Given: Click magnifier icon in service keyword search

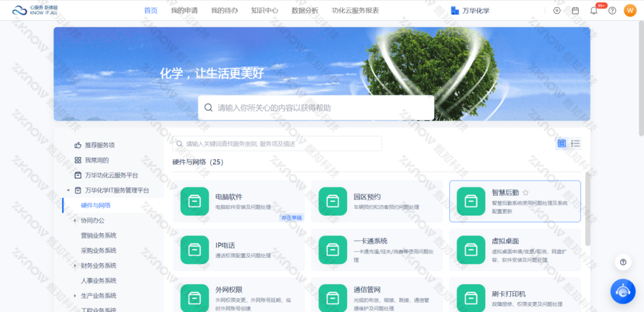Looking at the screenshot, I should pos(179,144).
